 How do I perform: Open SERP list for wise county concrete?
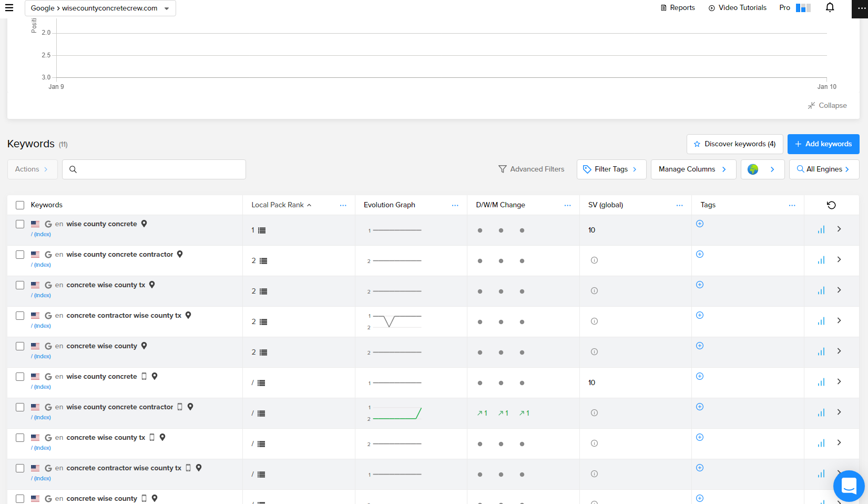[262, 230]
